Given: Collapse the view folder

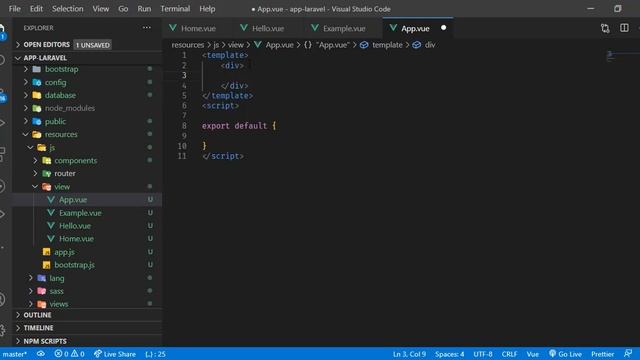Looking at the screenshot, I should point(36,187).
